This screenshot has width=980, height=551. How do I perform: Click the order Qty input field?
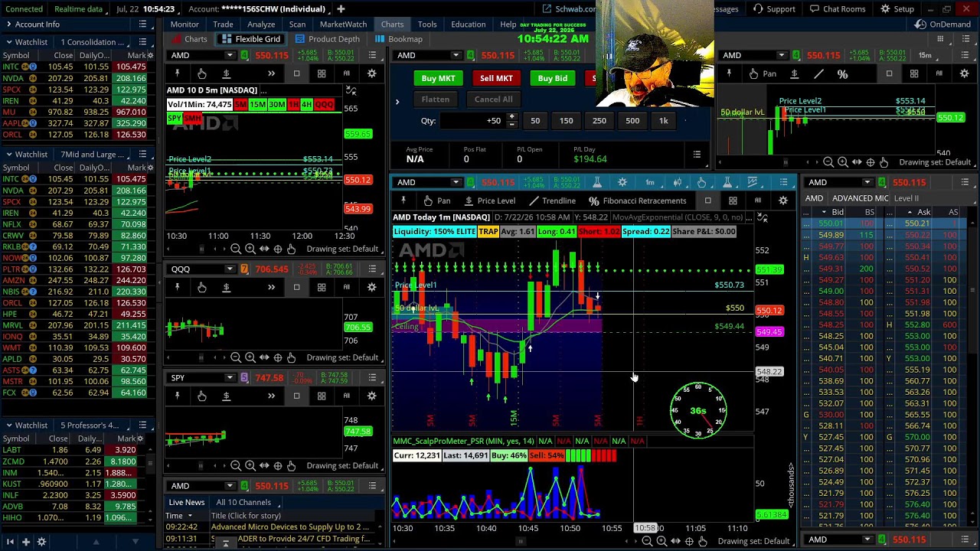(472, 120)
